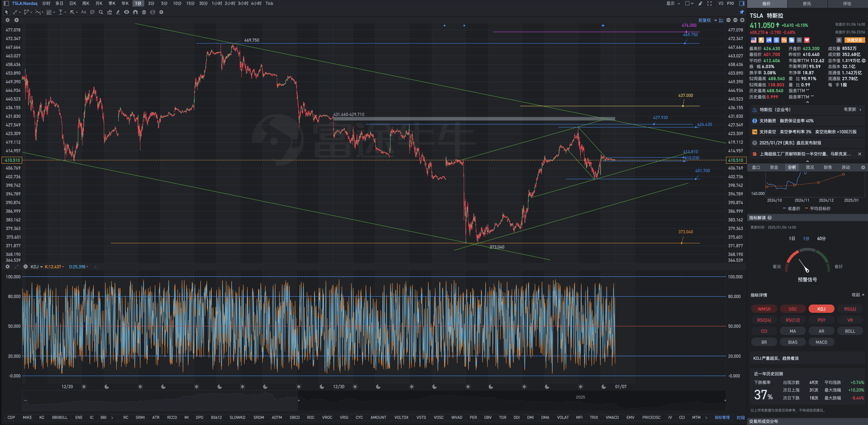Expand trend line tool options arrow
Screen dimensions: 868x425
20,12
